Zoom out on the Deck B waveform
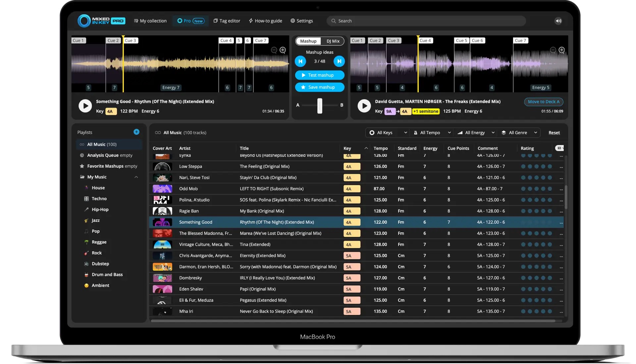The image size is (636, 364). [553, 50]
